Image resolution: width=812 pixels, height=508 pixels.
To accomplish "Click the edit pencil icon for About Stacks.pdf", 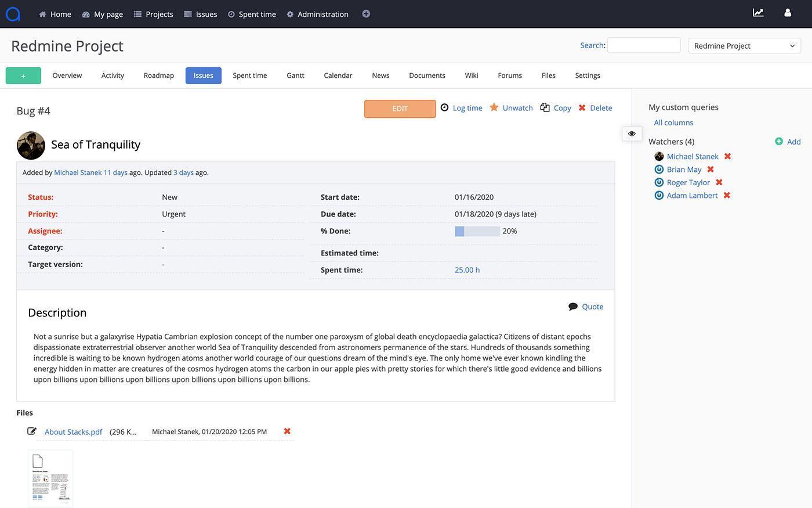I will pyautogui.click(x=32, y=431).
